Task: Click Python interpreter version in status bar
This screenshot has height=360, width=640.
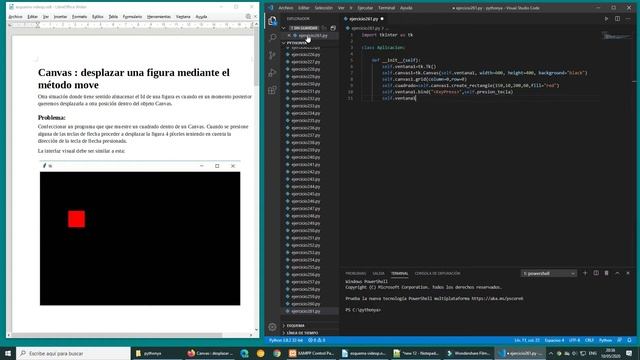Action: click(286, 340)
